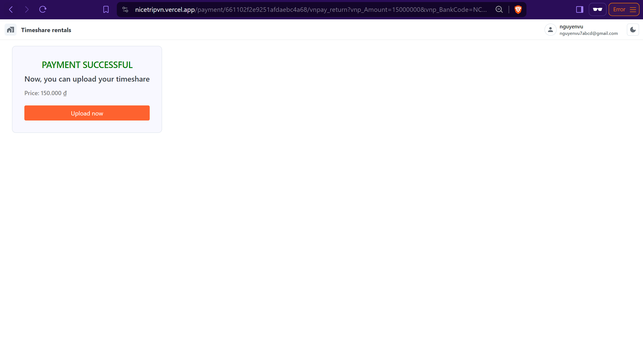Click the page reload icon
The height and width of the screenshot is (364, 643).
(x=43, y=10)
